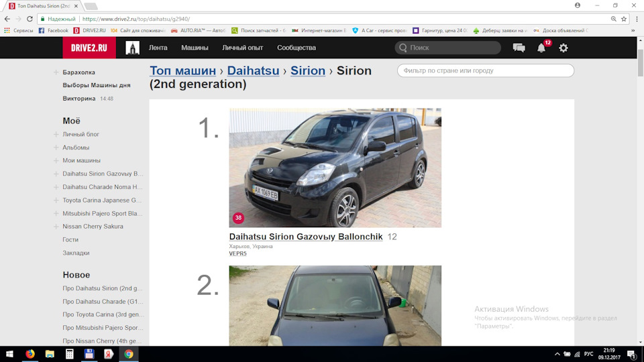
Task: Open Chrome three-dot menu
Action: click(x=637, y=19)
